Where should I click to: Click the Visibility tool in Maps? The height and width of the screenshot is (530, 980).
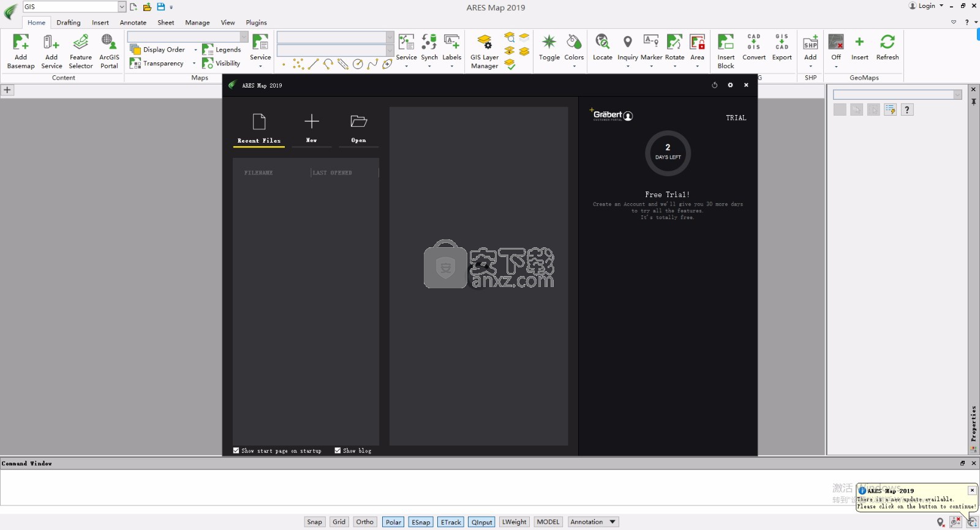[x=221, y=63]
